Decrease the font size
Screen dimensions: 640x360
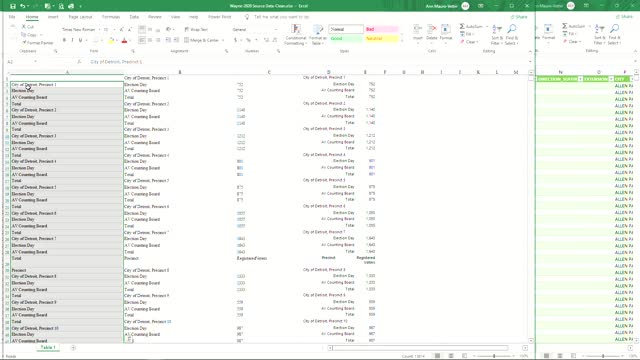point(129,29)
